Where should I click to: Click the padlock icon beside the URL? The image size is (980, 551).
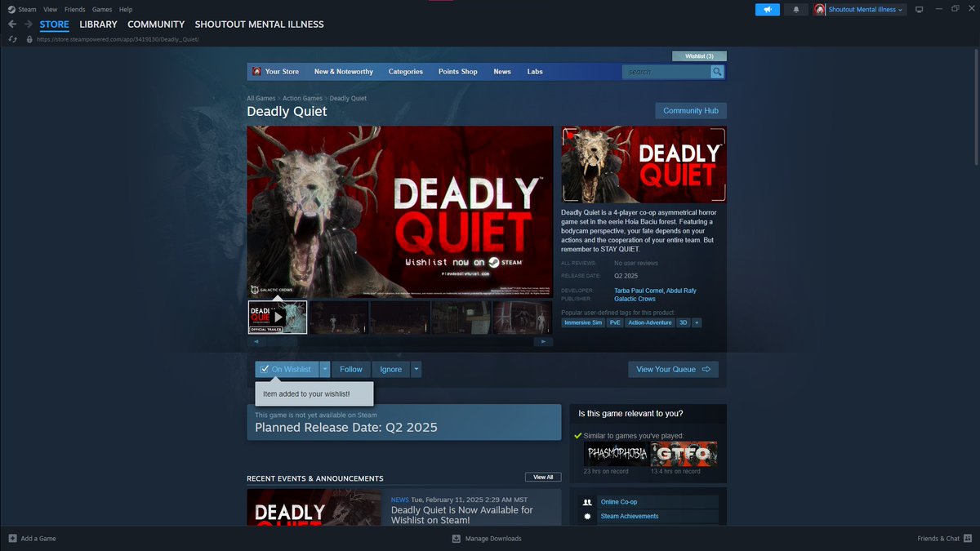click(29, 39)
